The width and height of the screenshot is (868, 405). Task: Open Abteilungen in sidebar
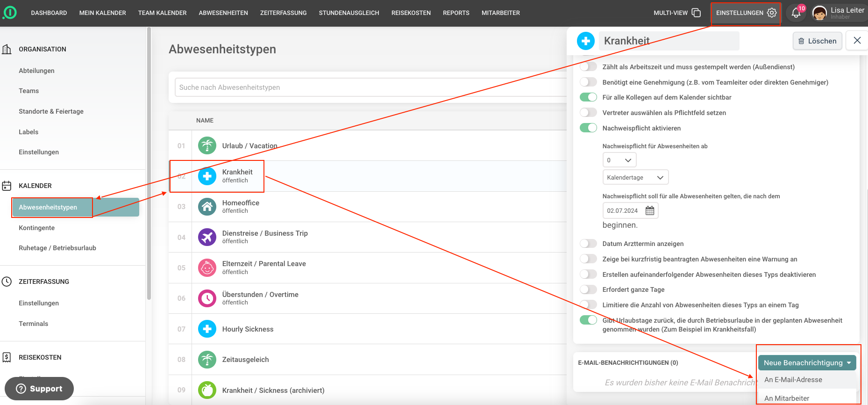click(x=36, y=71)
